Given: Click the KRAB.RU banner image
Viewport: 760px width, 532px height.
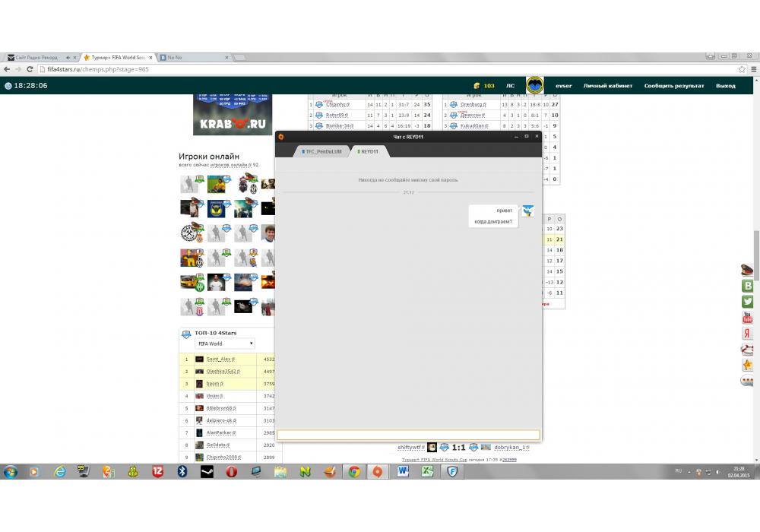Looking at the screenshot, I should pyautogui.click(x=233, y=115).
